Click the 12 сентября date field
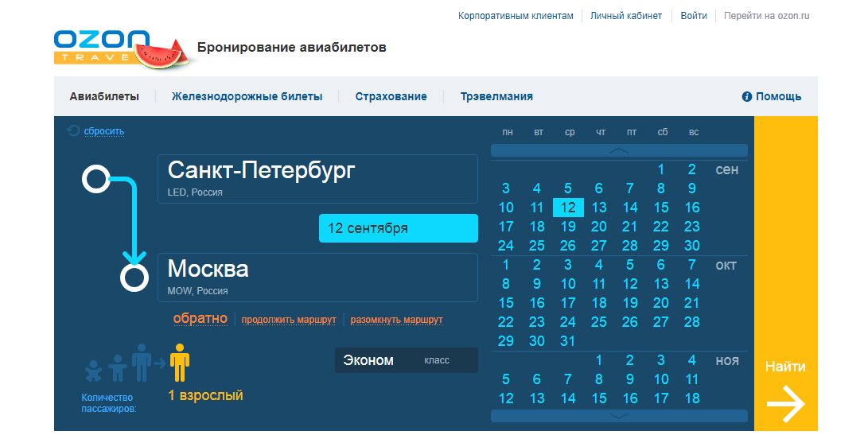This screenshot has width=868, height=439. [x=398, y=228]
